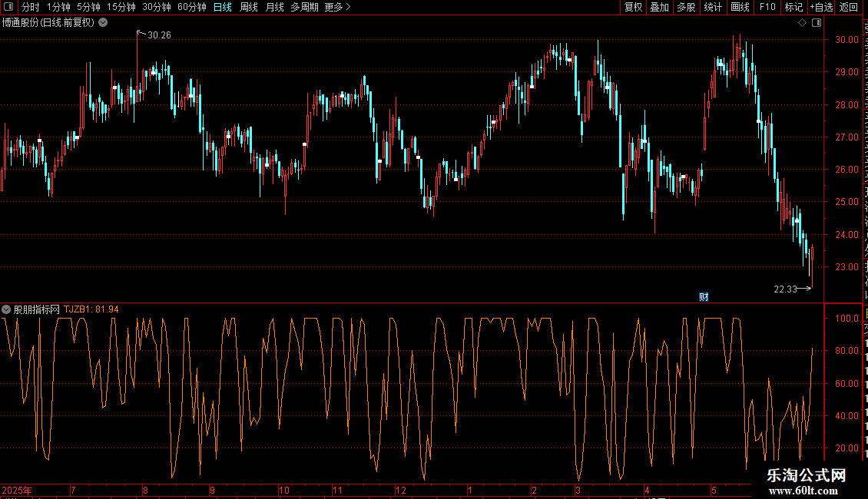Click the 100.0 indicator axis label
The image size is (868, 499).
[847, 319]
